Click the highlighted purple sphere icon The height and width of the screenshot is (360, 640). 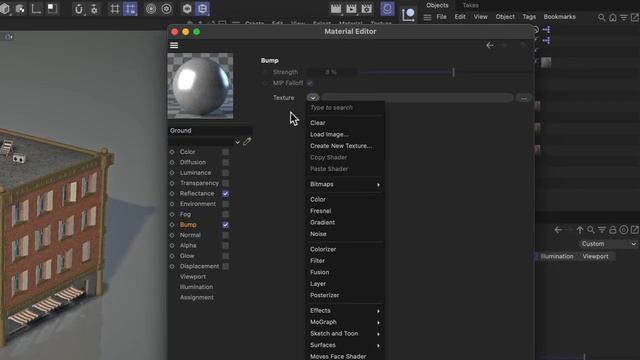point(387,9)
